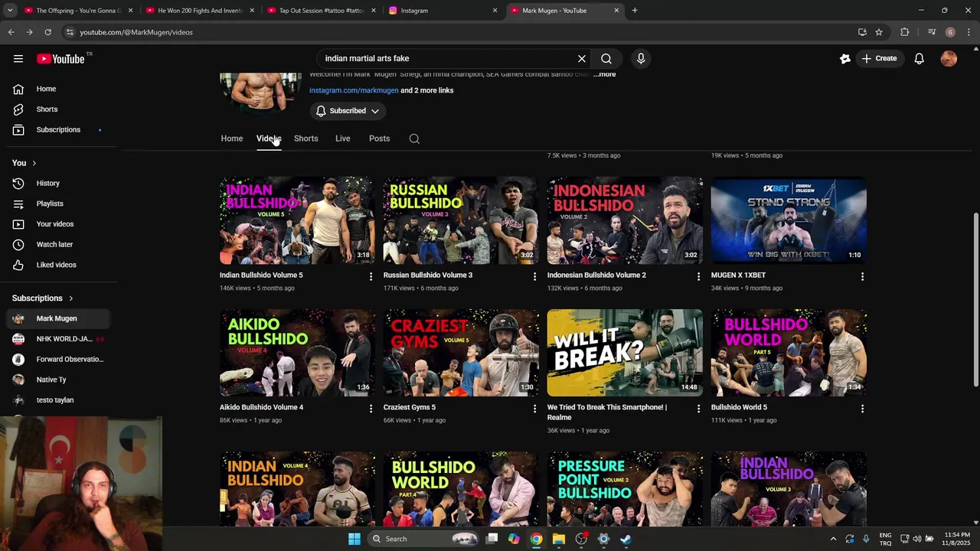Viewport: 980px width, 551px height.
Task: Click the taskbar Search box
Action: coord(423,539)
